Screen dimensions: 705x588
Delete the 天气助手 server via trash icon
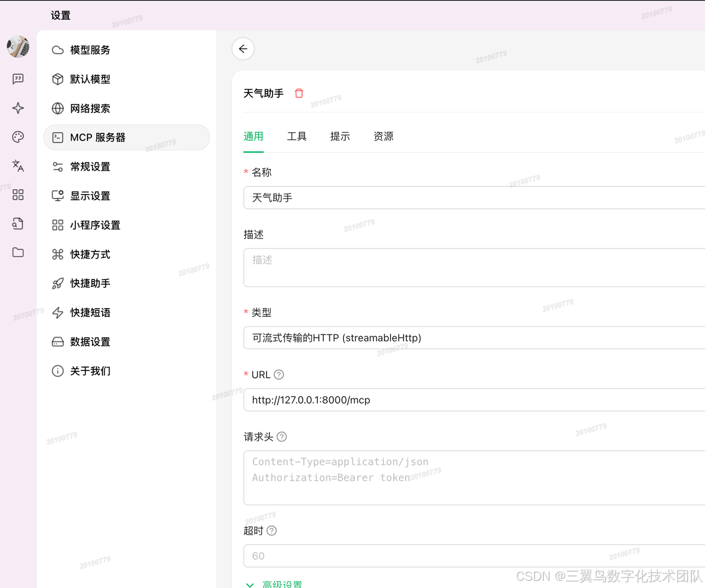click(x=299, y=93)
